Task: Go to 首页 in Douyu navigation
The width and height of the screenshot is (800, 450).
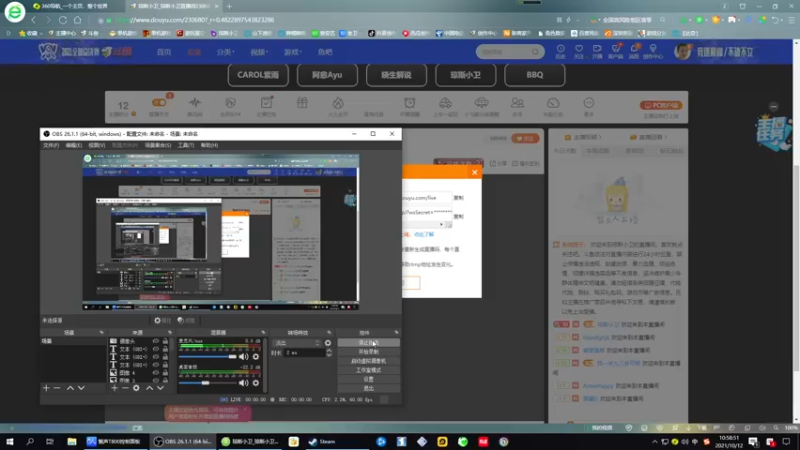Action: (x=164, y=52)
